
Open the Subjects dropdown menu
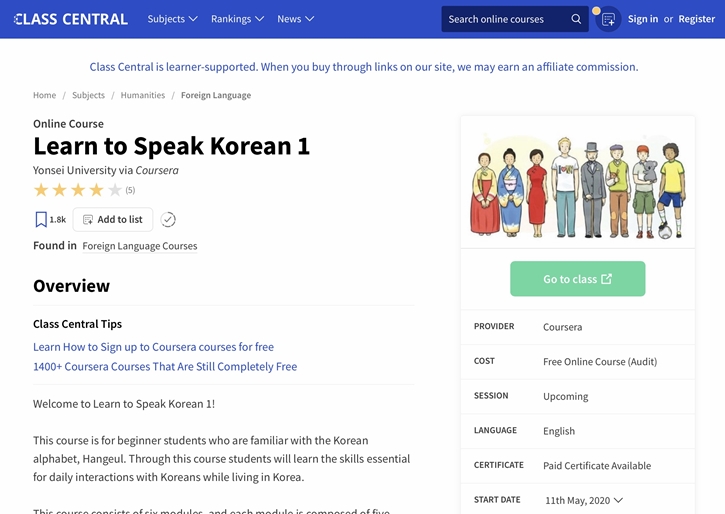coord(172,19)
